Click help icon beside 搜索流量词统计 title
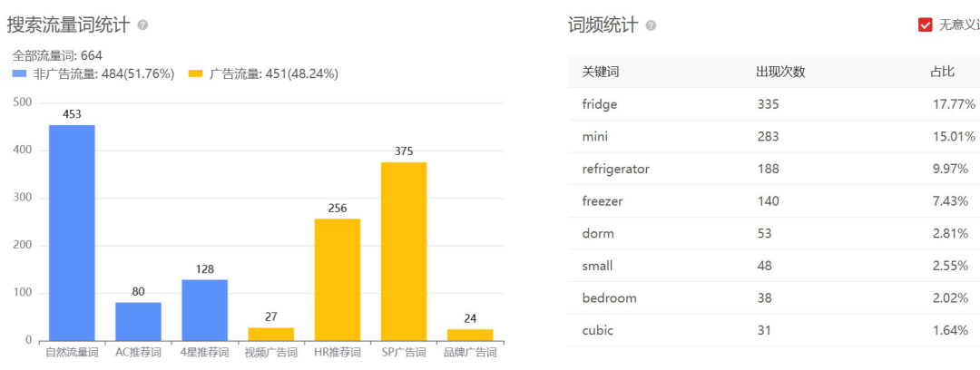This screenshot has height=370, width=980. [142, 25]
